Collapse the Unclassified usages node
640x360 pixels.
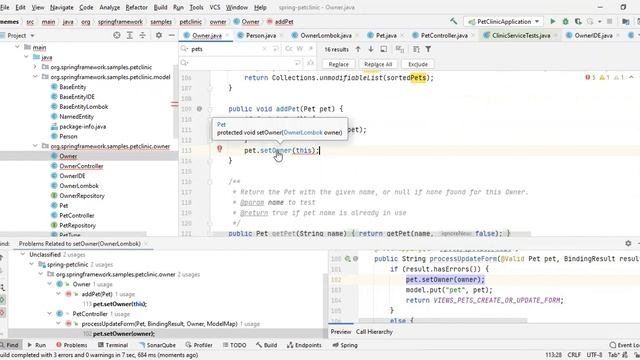pos(23,254)
